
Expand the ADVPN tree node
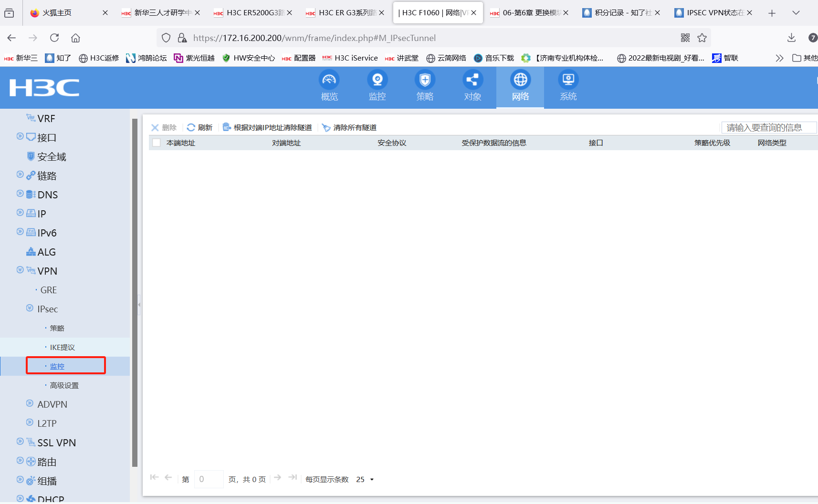(30, 403)
